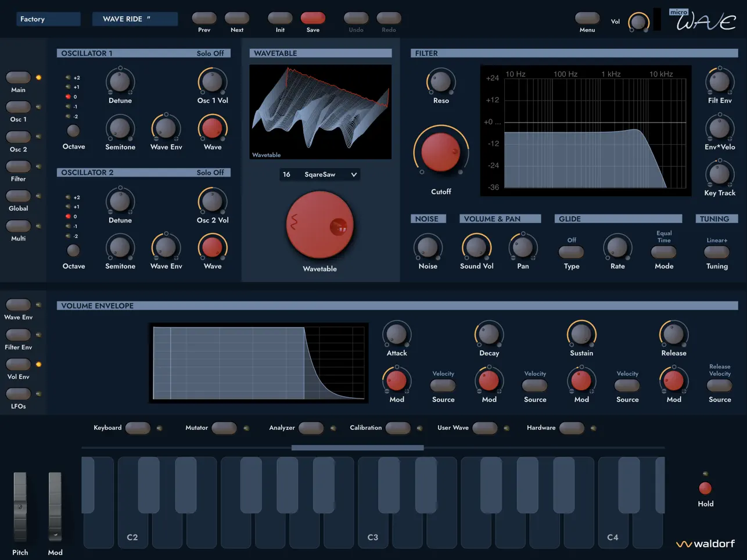
Task: Click the envelope Release knob
Action: 673,334
